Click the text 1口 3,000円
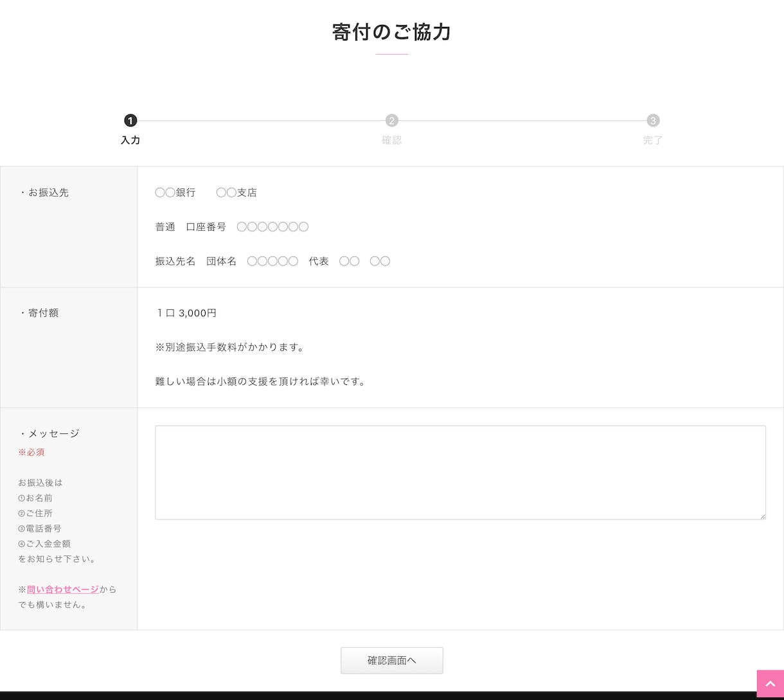 tap(186, 313)
